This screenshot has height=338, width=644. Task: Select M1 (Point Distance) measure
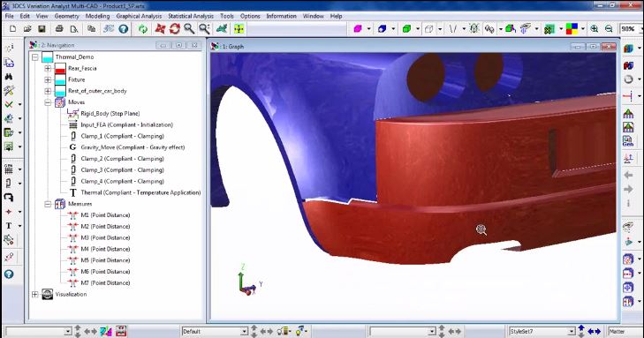(105, 215)
